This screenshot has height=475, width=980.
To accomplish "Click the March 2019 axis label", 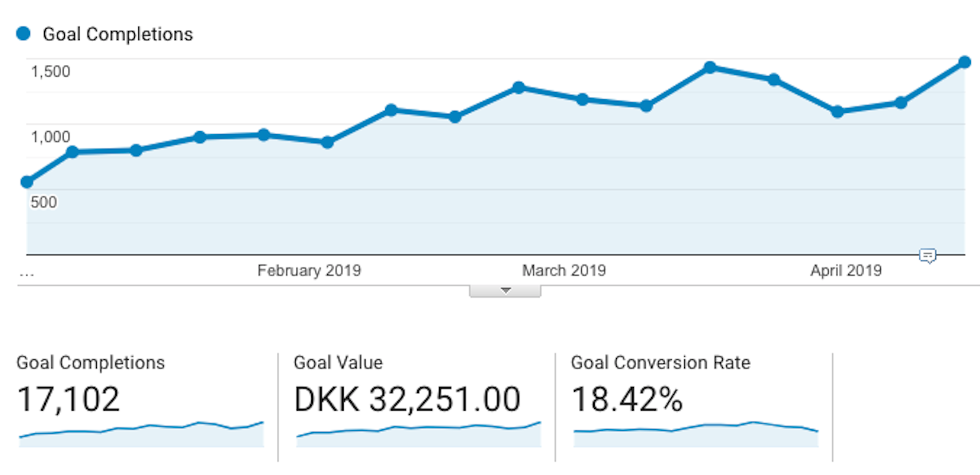I will click(x=563, y=270).
